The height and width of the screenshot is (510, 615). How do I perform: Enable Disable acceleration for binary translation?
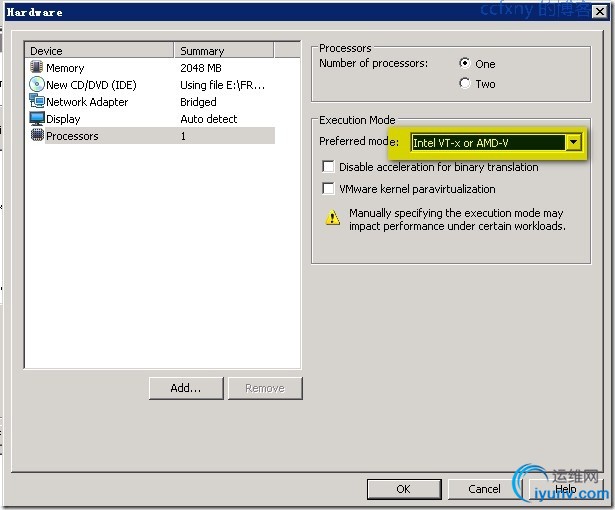[x=328, y=167]
